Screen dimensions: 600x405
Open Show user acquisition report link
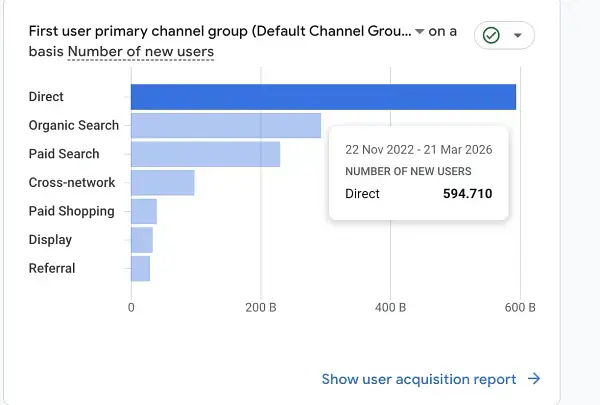click(419, 379)
